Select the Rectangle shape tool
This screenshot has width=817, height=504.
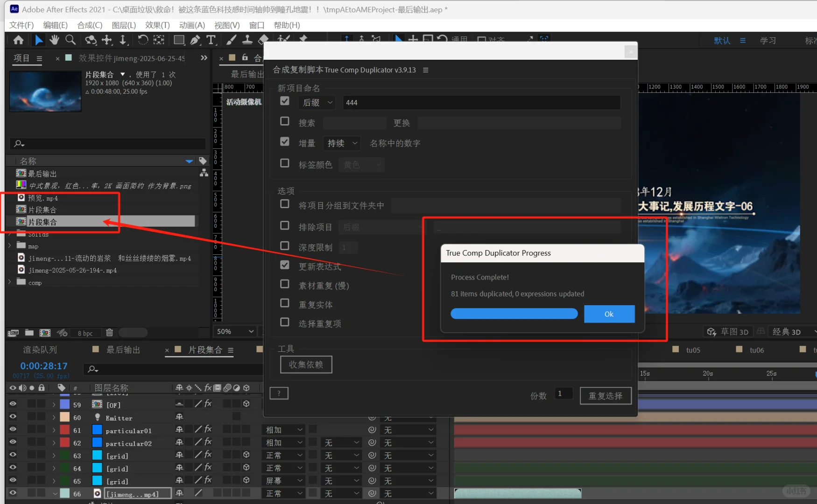point(179,40)
